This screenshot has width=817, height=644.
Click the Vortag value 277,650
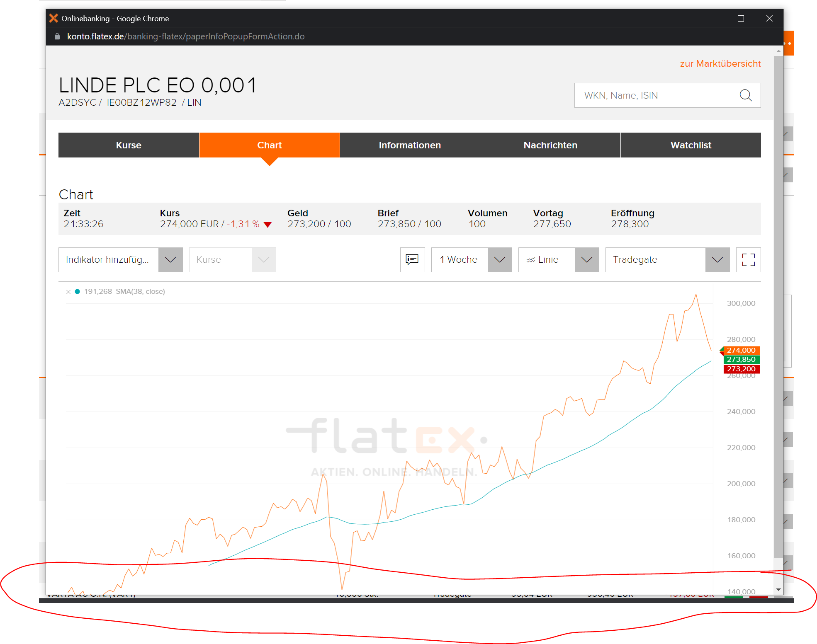pos(552,224)
